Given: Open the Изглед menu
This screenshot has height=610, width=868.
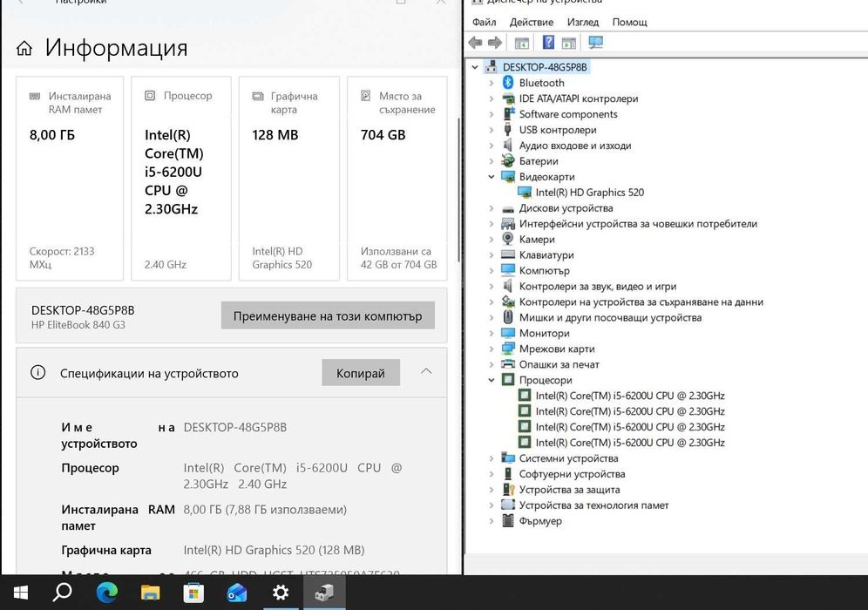Looking at the screenshot, I should click(x=583, y=22).
